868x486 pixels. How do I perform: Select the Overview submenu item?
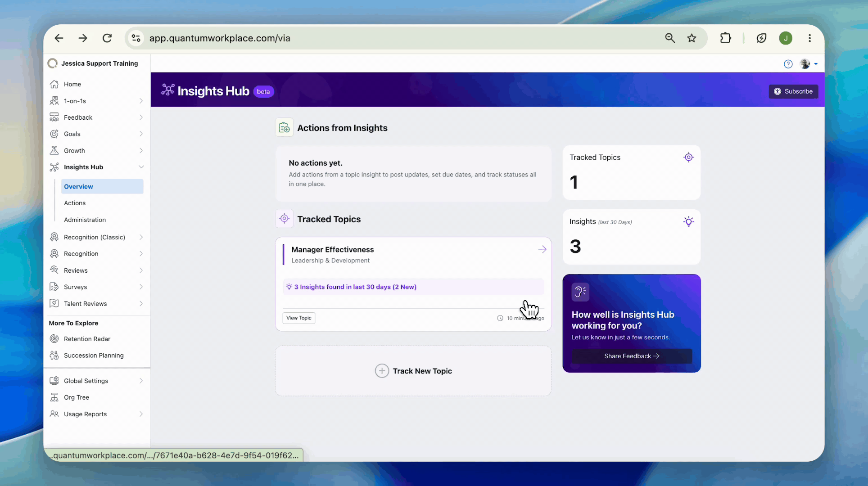tap(102, 186)
